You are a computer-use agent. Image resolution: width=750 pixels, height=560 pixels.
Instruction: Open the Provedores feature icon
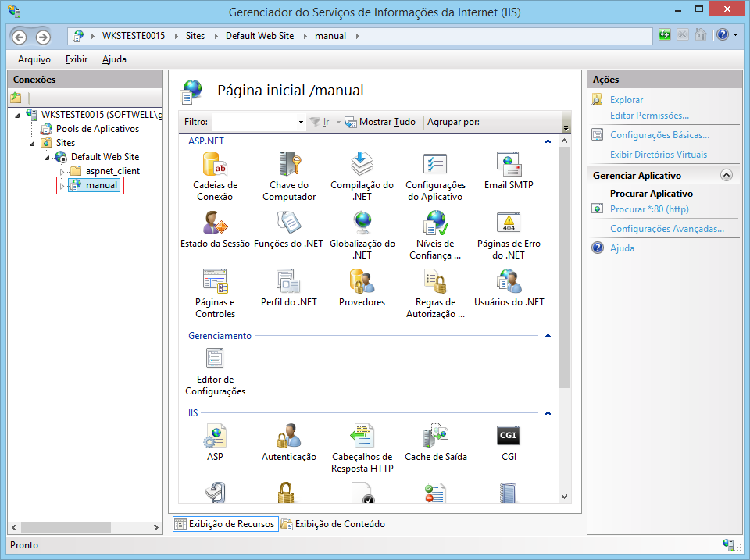(362, 282)
